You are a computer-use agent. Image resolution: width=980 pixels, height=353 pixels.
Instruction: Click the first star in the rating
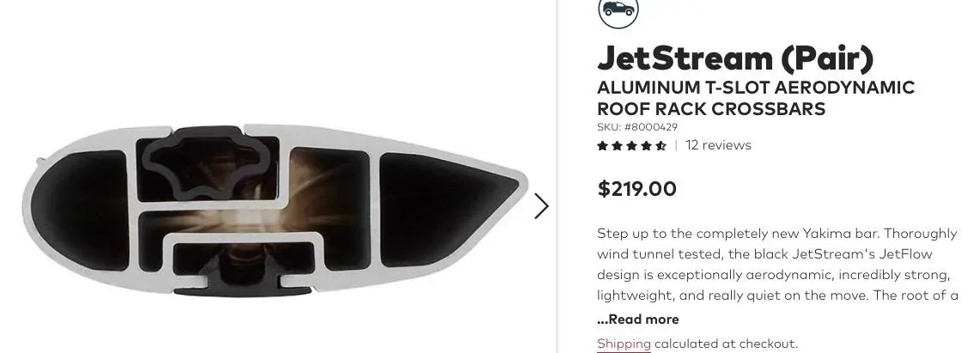point(602,146)
